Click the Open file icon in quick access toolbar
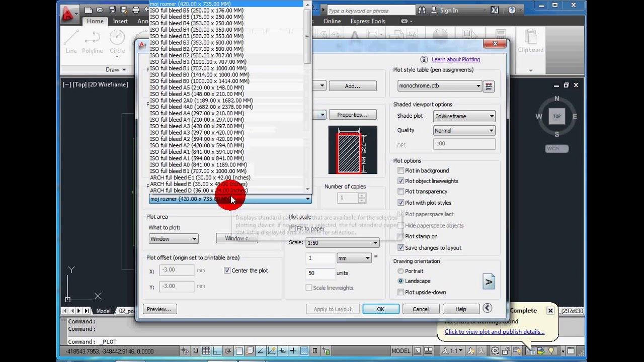The height and width of the screenshot is (362, 644). (x=100, y=10)
